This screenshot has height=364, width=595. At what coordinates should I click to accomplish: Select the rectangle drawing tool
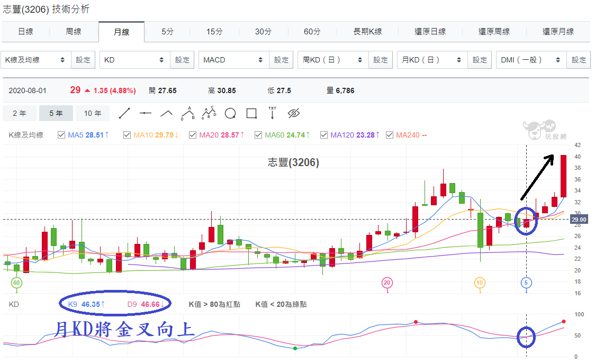click(x=251, y=113)
